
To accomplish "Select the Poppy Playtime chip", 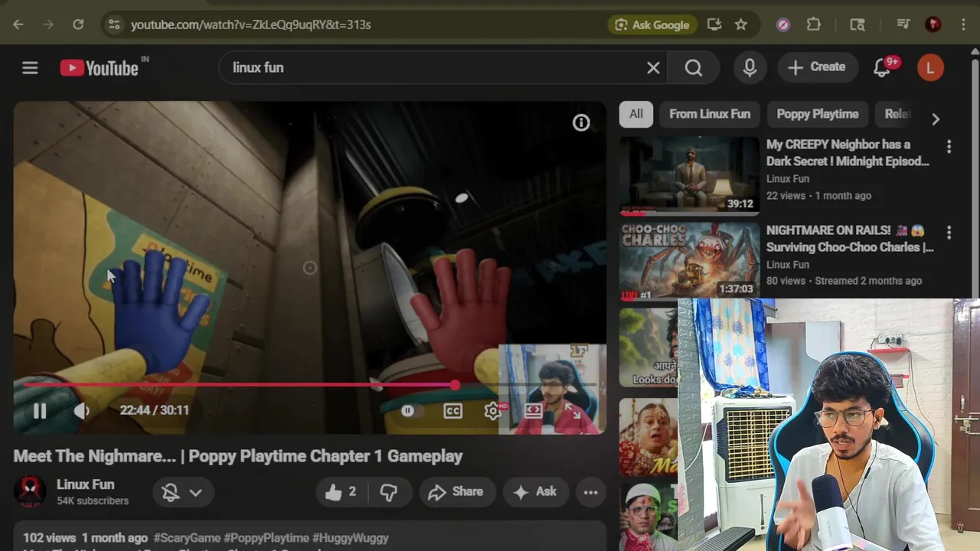I will click(x=818, y=114).
